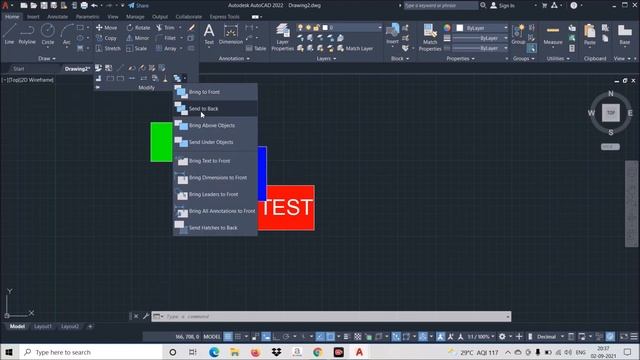The height and width of the screenshot is (360, 640).
Task: Expand the Annotation panel
Action: coord(234,59)
